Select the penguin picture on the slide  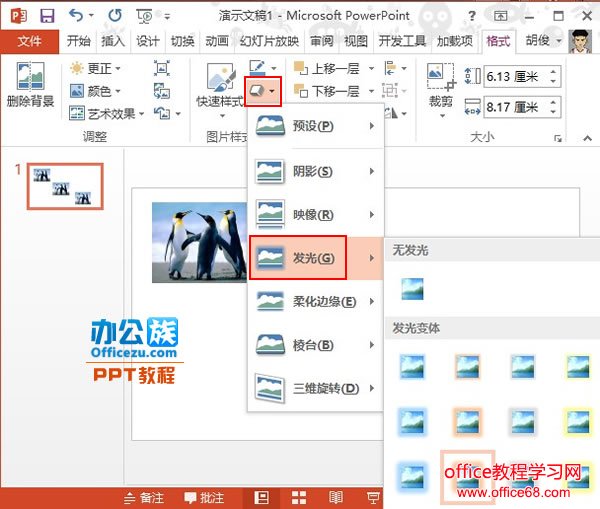point(200,243)
